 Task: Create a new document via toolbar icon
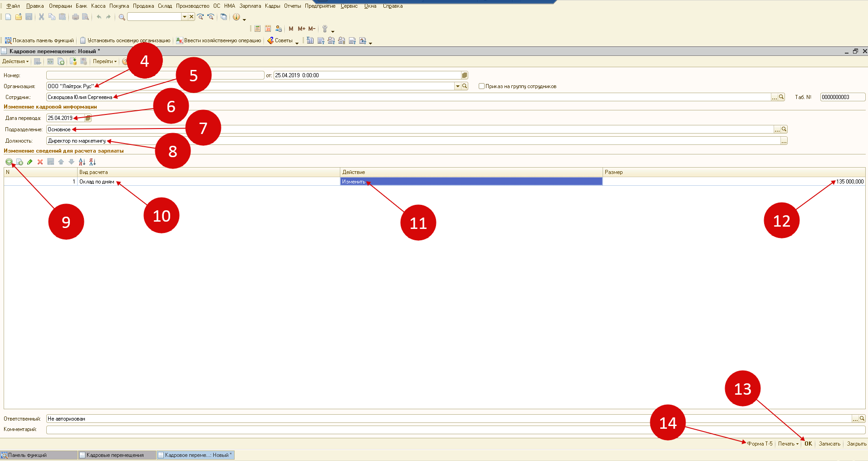click(x=8, y=17)
